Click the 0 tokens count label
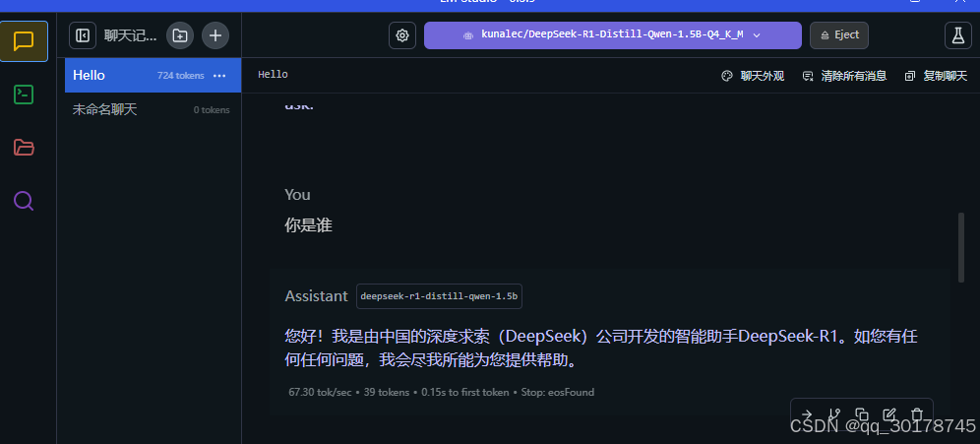 (x=212, y=110)
